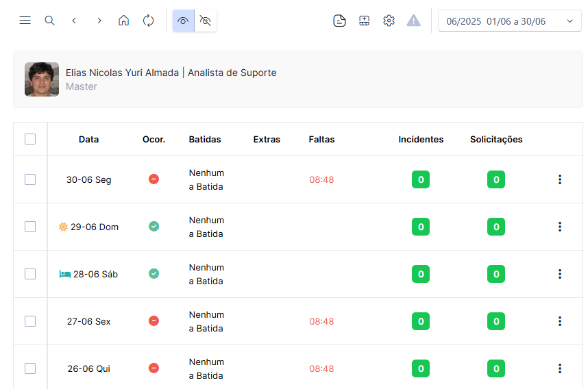This screenshot has height=389, width=588.
Task: Refresh the timesheet data
Action: pyautogui.click(x=149, y=21)
